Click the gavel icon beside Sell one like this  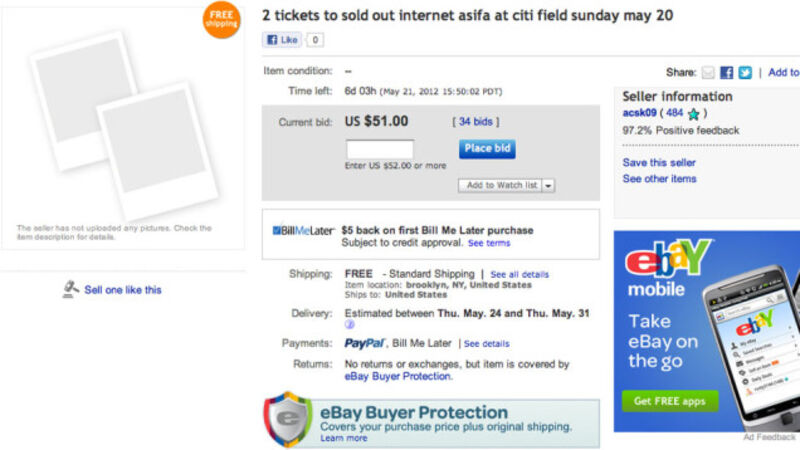71,289
